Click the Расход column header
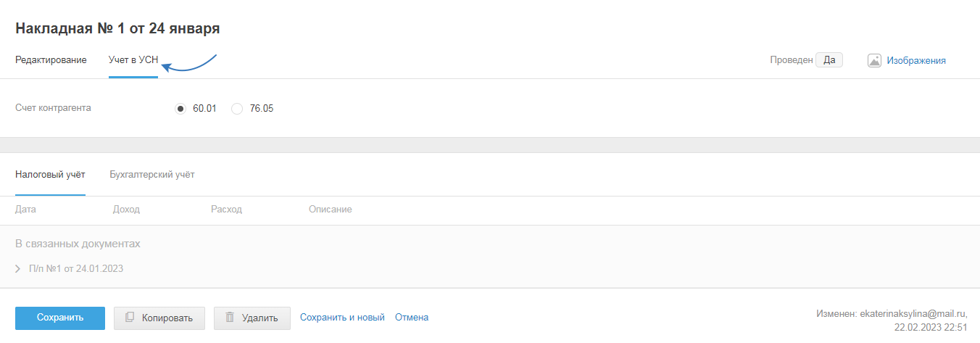980x343 pixels. pos(226,210)
